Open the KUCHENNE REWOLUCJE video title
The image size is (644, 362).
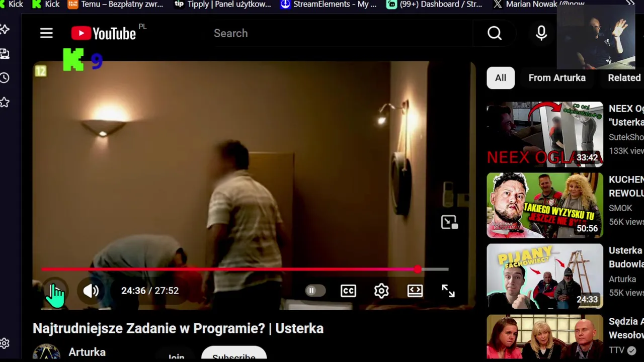[626, 186]
